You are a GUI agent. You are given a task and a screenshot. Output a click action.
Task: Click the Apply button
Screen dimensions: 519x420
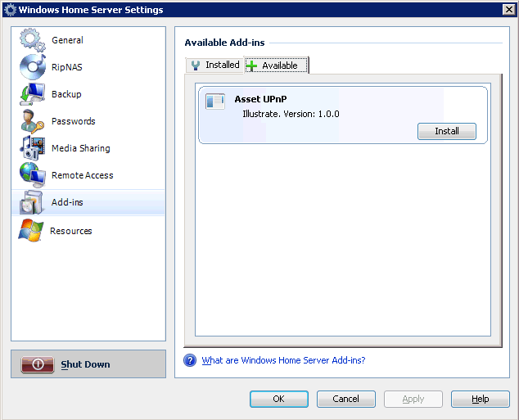coord(413,399)
